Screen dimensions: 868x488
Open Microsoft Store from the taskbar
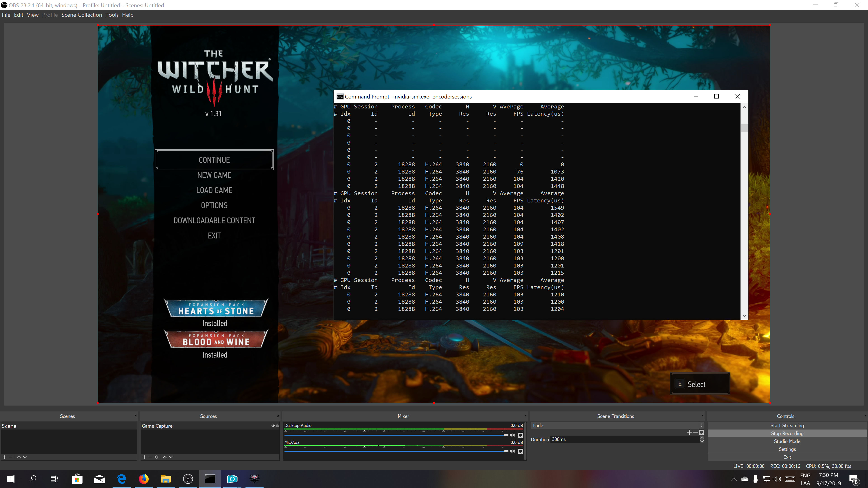77,479
